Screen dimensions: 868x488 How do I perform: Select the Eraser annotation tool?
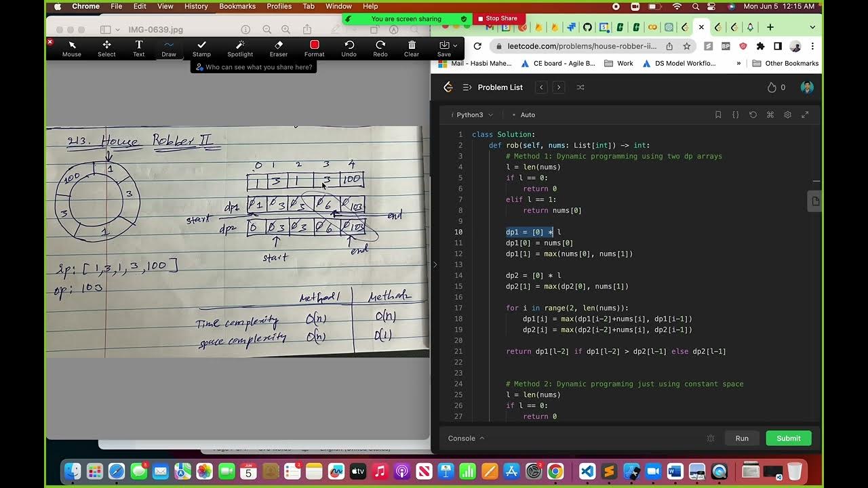point(279,49)
